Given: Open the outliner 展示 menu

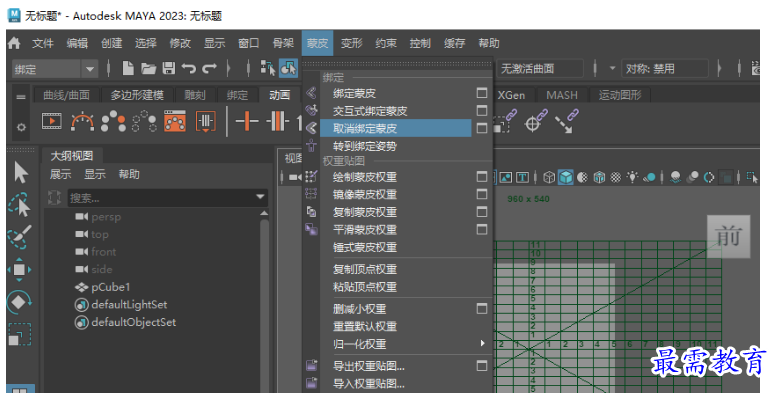Looking at the screenshot, I should [x=60, y=174].
